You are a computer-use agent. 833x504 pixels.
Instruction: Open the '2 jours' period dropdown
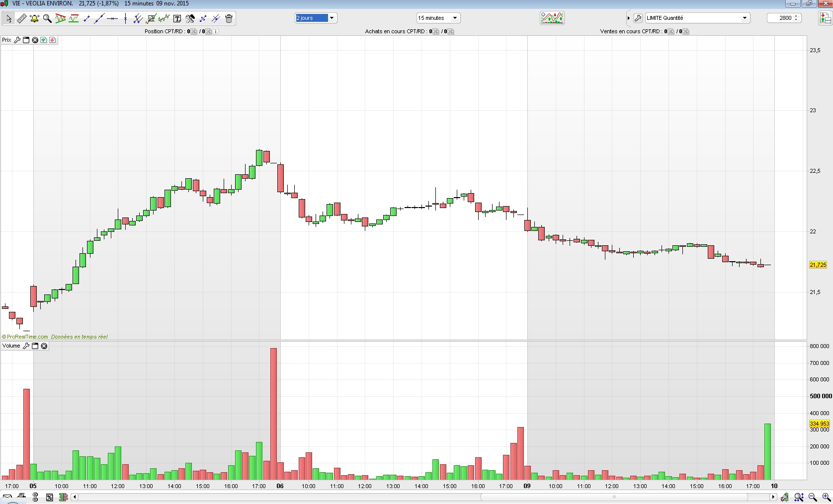pyautogui.click(x=316, y=18)
